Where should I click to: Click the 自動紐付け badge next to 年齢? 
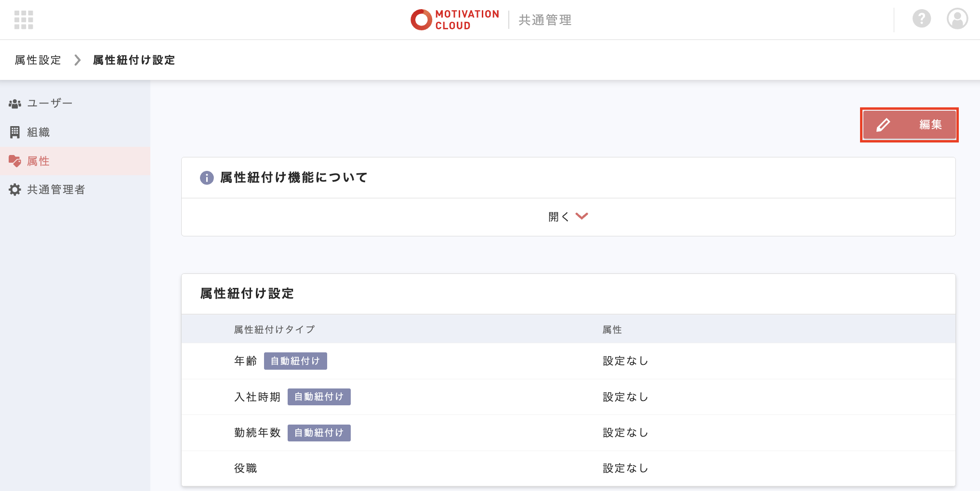pos(295,361)
